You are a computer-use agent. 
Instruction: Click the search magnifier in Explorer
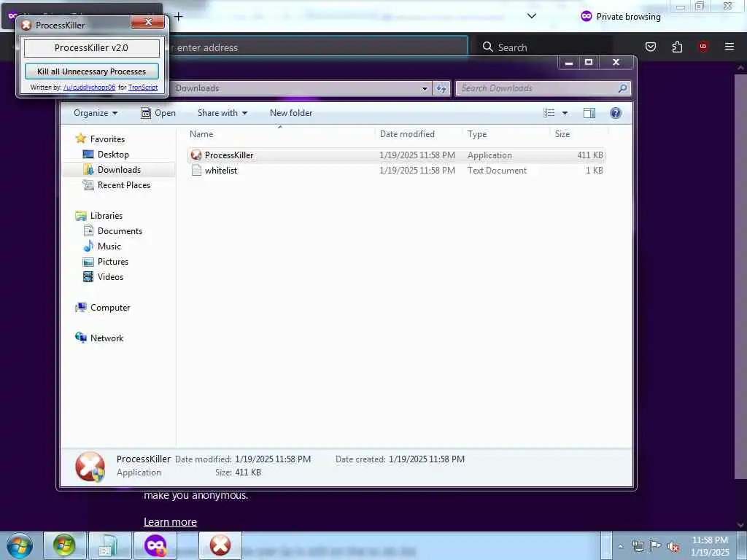[622, 88]
